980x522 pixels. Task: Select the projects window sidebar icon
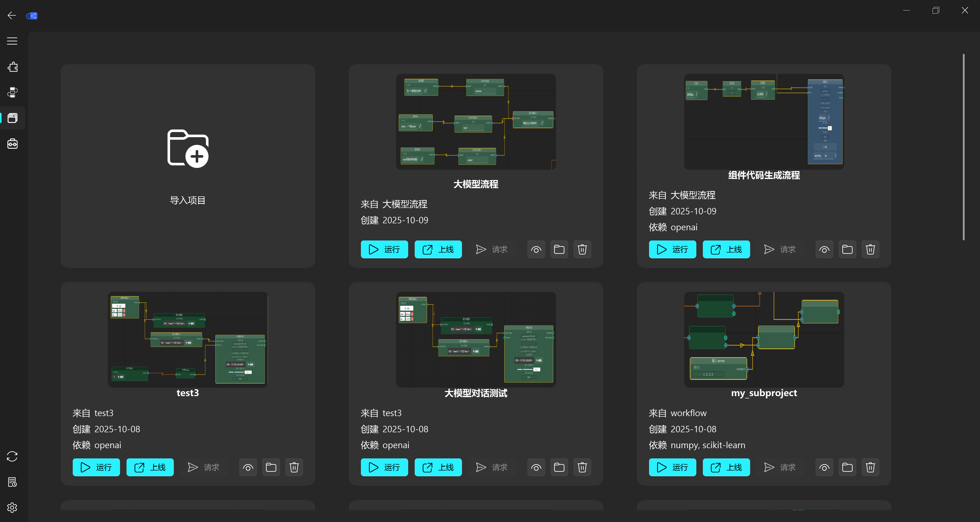(13, 118)
